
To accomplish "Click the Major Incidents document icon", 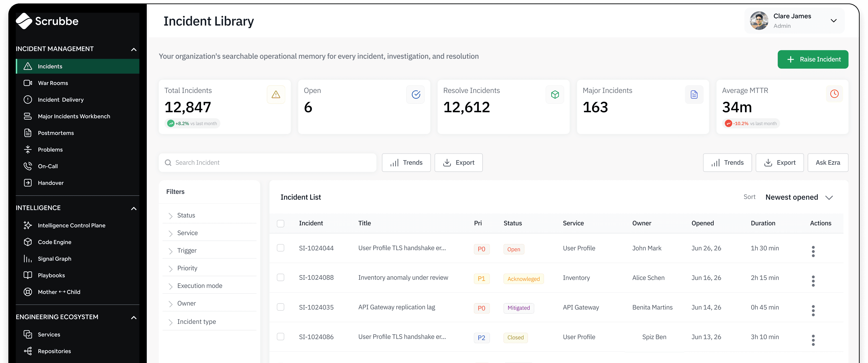I will [694, 95].
